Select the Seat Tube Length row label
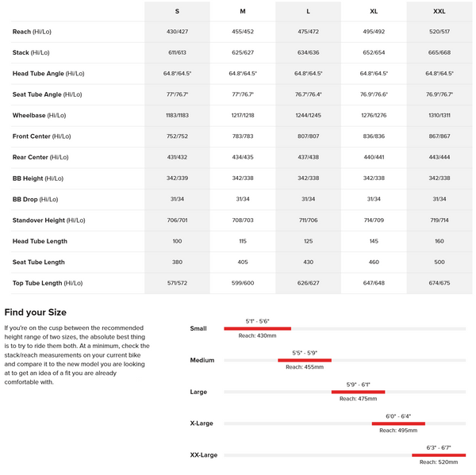476x475 pixels. [39, 262]
